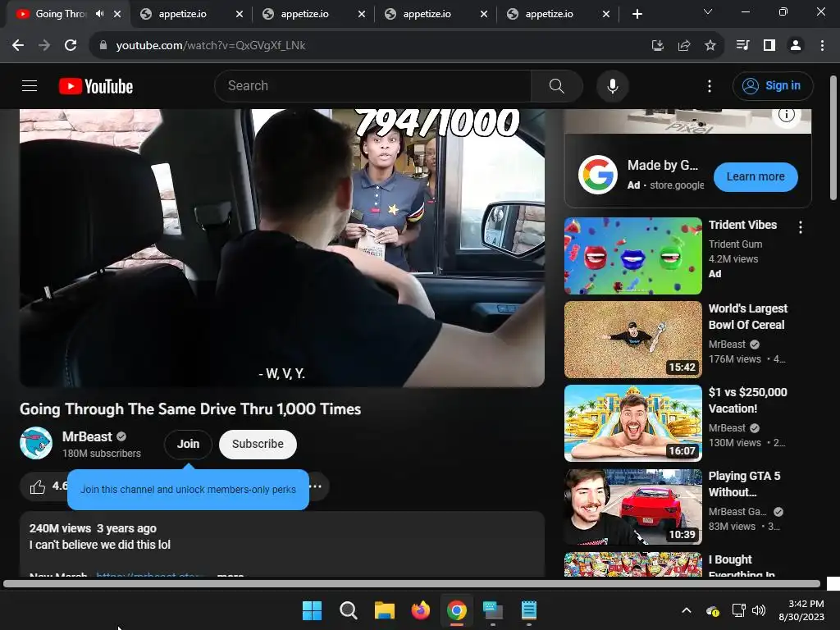Screen dimensions: 840x630
Task: Go forward with browser forward arrow
Action: (44, 46)
